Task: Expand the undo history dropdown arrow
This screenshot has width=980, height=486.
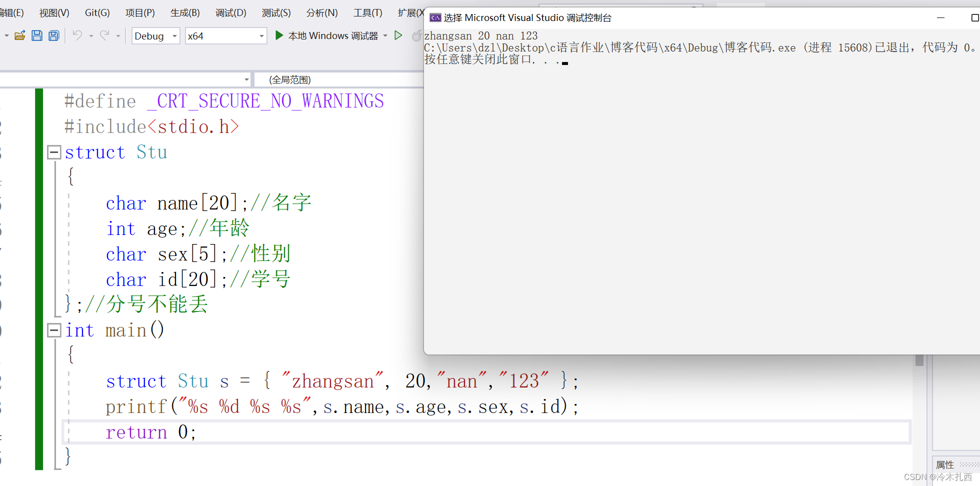Action: (91, 36)
